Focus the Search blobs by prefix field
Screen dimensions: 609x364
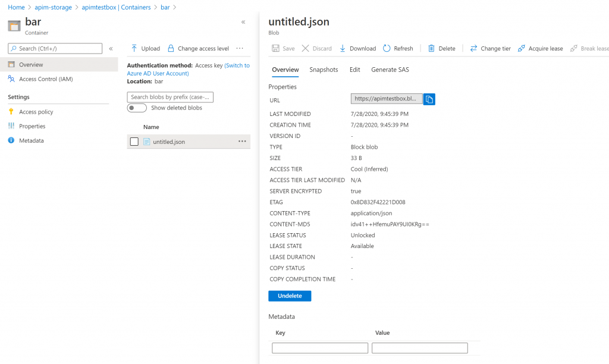(170, 97)
